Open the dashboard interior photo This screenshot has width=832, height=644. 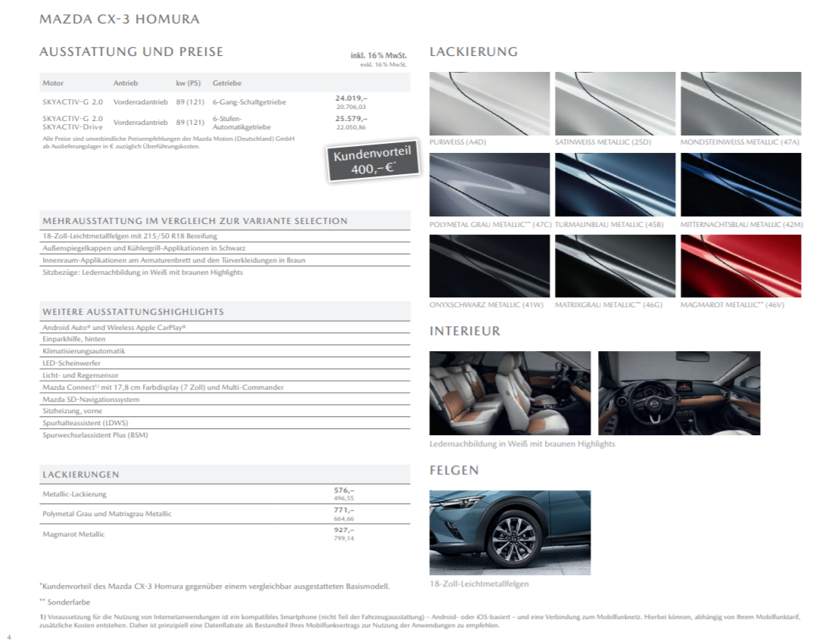click(x=679, y=393)
